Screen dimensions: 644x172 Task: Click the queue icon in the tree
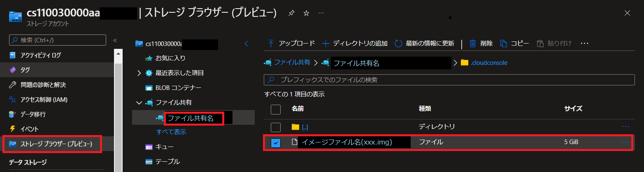149,147
